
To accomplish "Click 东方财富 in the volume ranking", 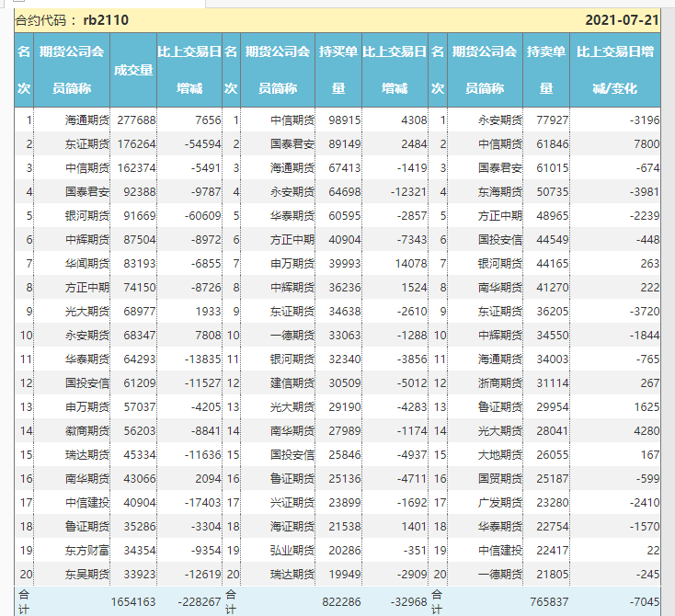I will pos(87,550).
